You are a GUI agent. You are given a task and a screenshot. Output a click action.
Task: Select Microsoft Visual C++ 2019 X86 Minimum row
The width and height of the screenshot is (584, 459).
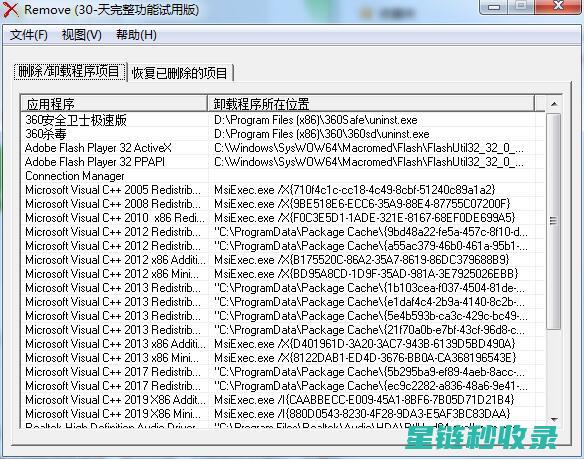pos(282,414)
